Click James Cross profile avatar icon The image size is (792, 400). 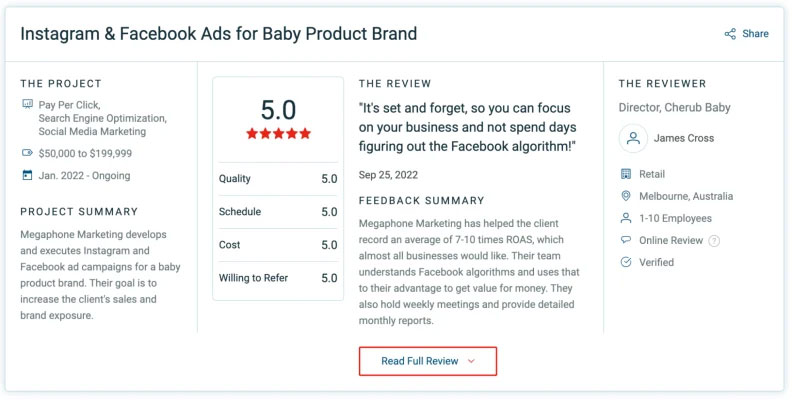coord(633,138)
